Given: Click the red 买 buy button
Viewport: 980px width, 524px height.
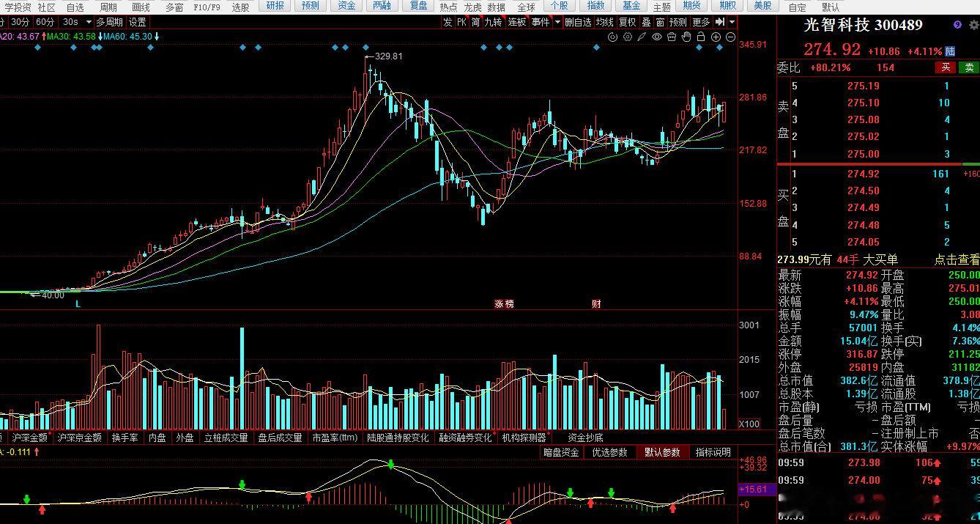Looking at the screenshot, I should tap(946, 67).
